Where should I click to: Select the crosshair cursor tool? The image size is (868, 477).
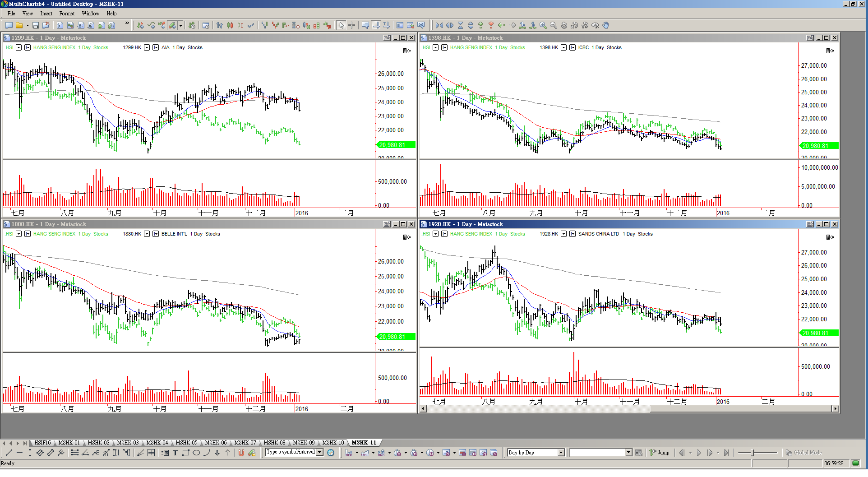[x=352, y=25]
